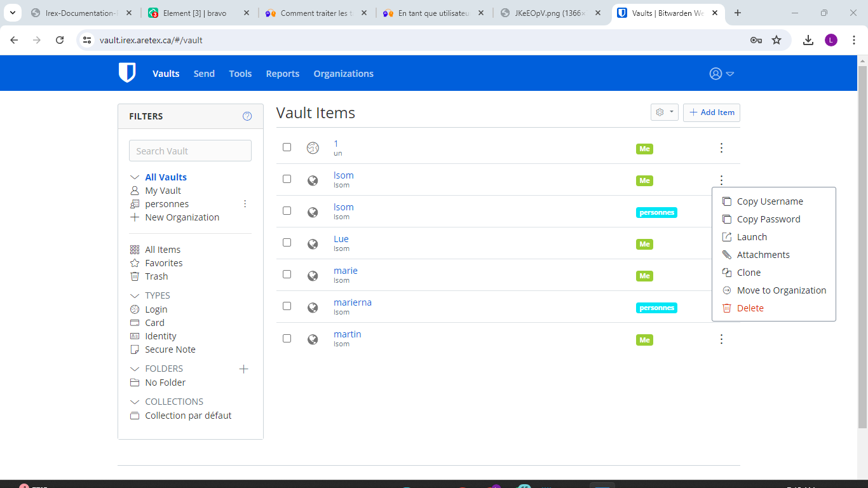868x488 pixels.
Task: Open the Trash filter
Action: [x=156, y=276]
